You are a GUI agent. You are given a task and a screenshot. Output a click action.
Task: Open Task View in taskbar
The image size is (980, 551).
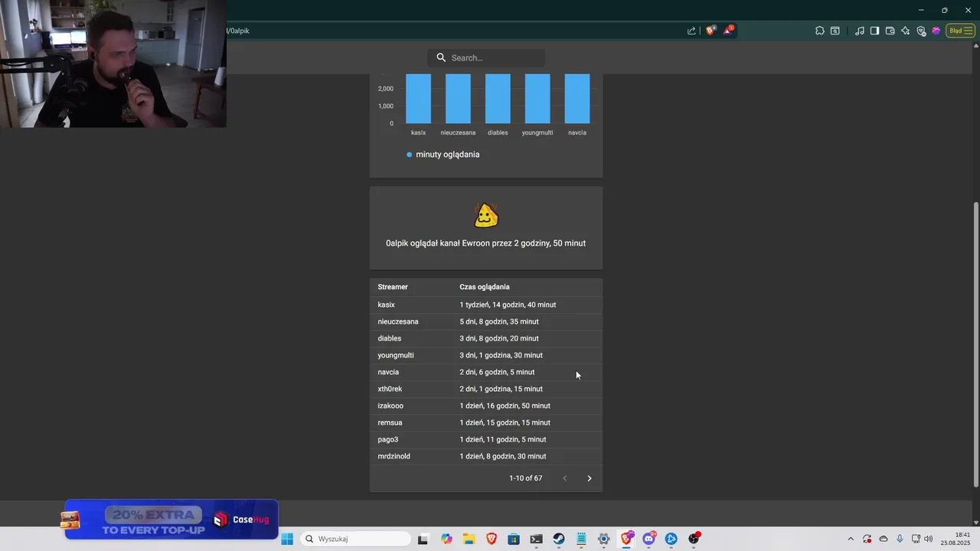[x=423, y=539]
